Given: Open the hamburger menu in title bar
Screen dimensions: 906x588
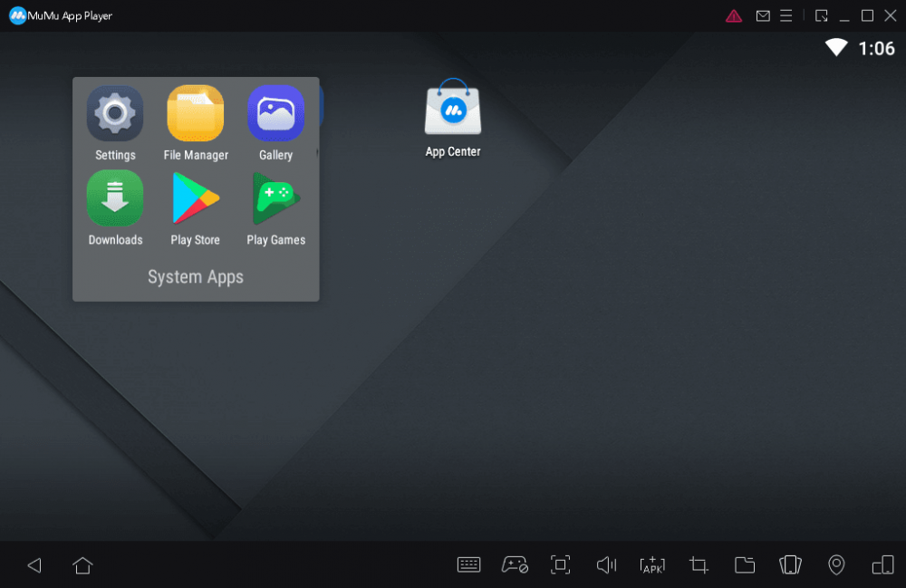Looking at the screenshot, I should (x=786, y=15).
